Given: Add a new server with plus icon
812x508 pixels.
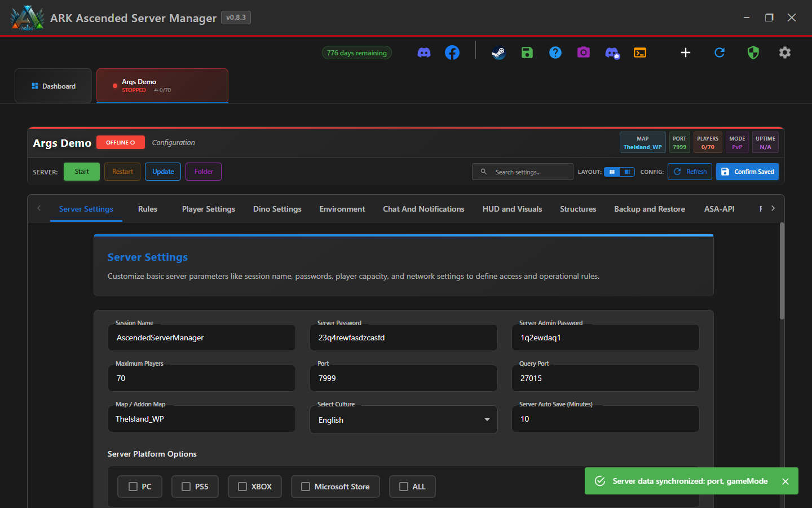Looking at the screenshot, I should 686,52.
